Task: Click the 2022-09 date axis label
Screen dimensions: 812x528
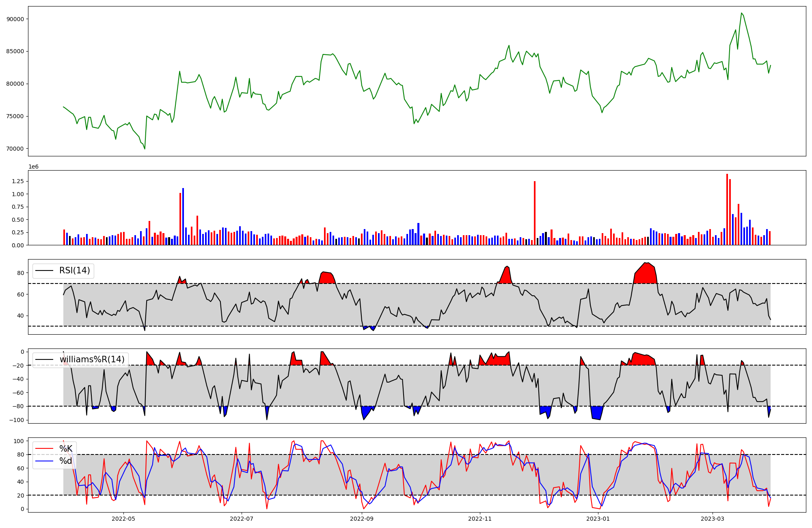Action: pos(361,519)
